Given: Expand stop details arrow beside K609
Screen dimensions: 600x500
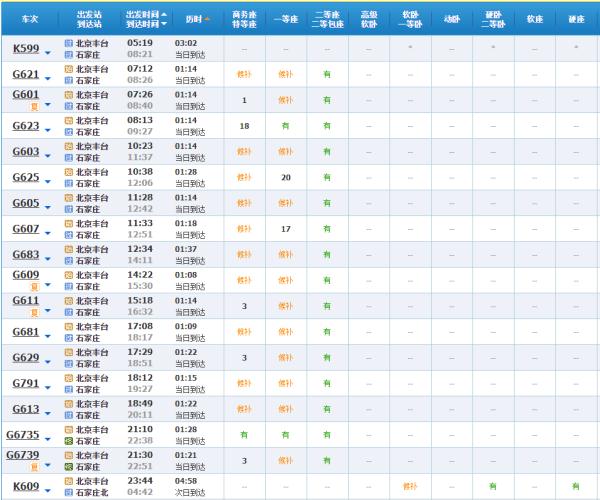Looking at the screenshot, I should pyautogui.click(x=48, y=490).
